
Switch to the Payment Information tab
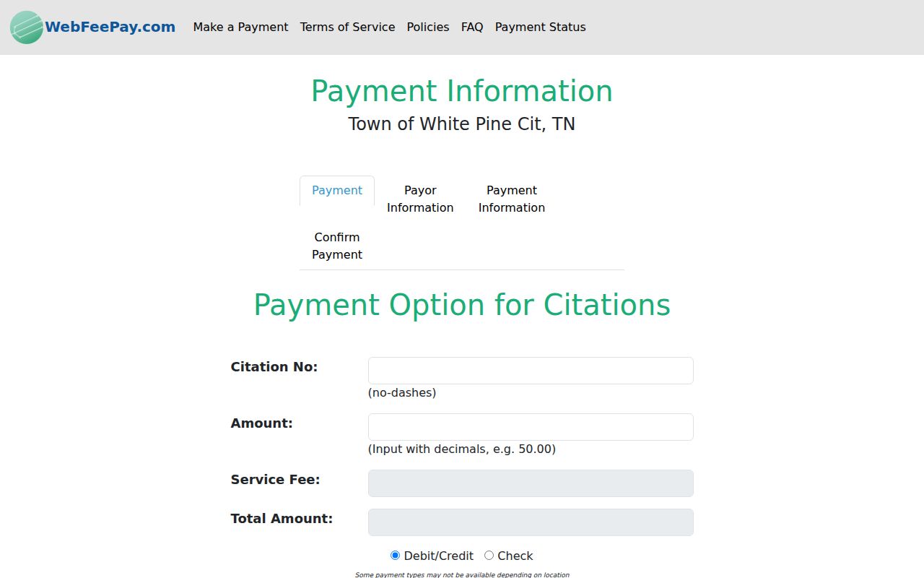512,199
